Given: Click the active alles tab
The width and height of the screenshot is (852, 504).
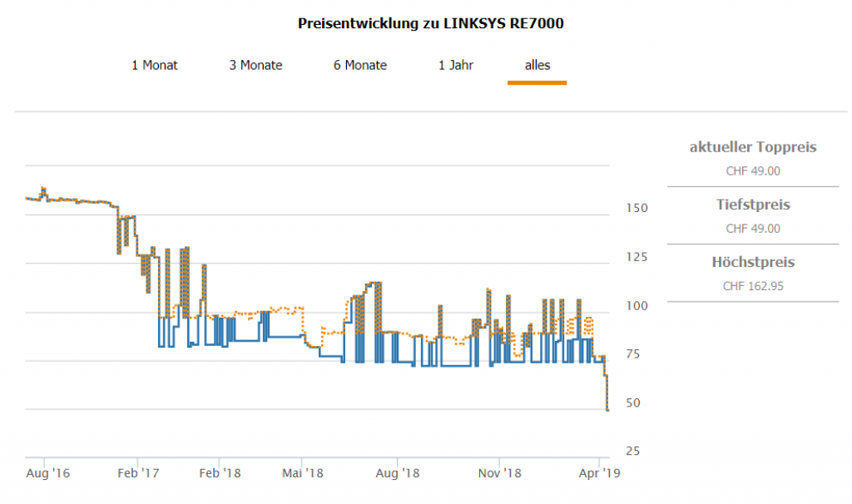Looking at the screenshot, I should click(537, 65).
